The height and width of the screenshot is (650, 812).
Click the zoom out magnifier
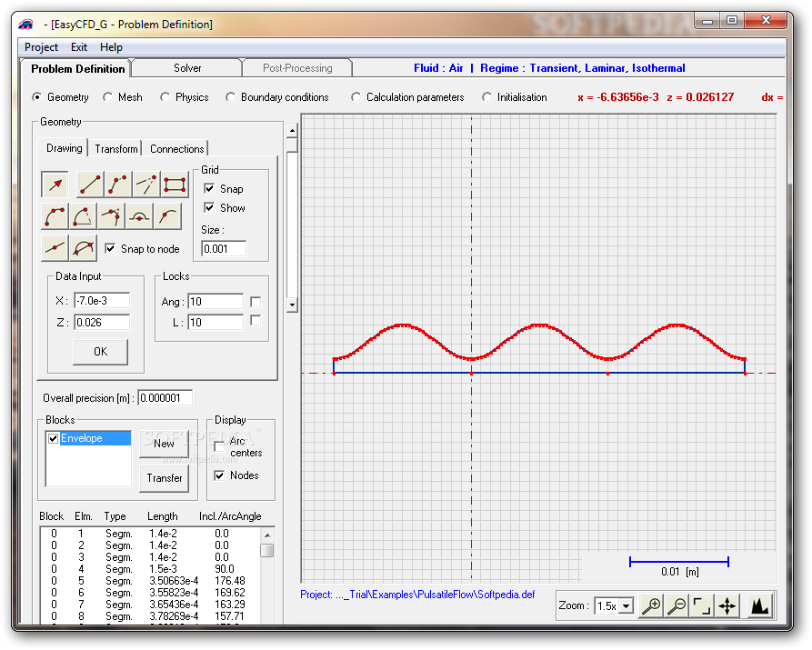pyautogui.click(x=677, y=605)
